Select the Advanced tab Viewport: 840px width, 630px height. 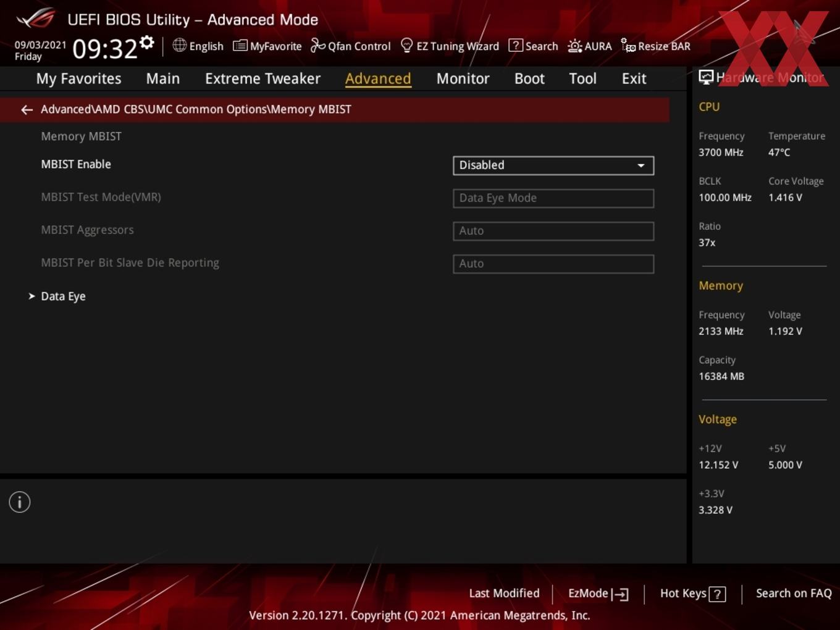[x=378, y=78]
